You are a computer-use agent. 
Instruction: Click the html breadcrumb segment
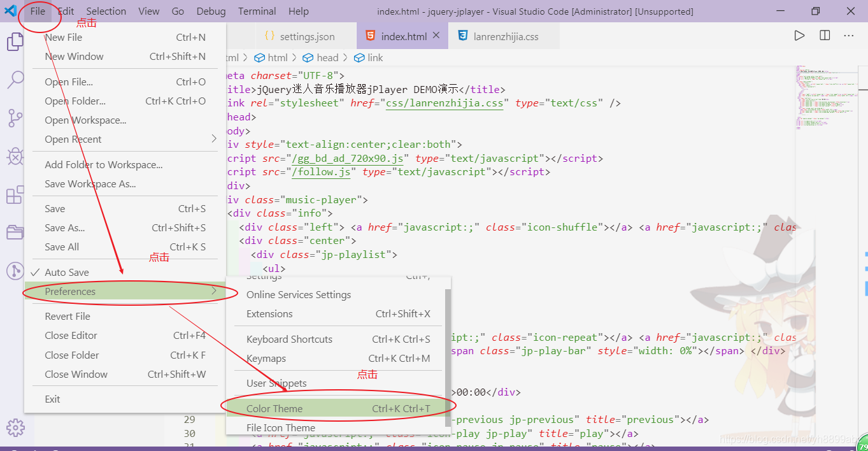(x=271, y=57)
